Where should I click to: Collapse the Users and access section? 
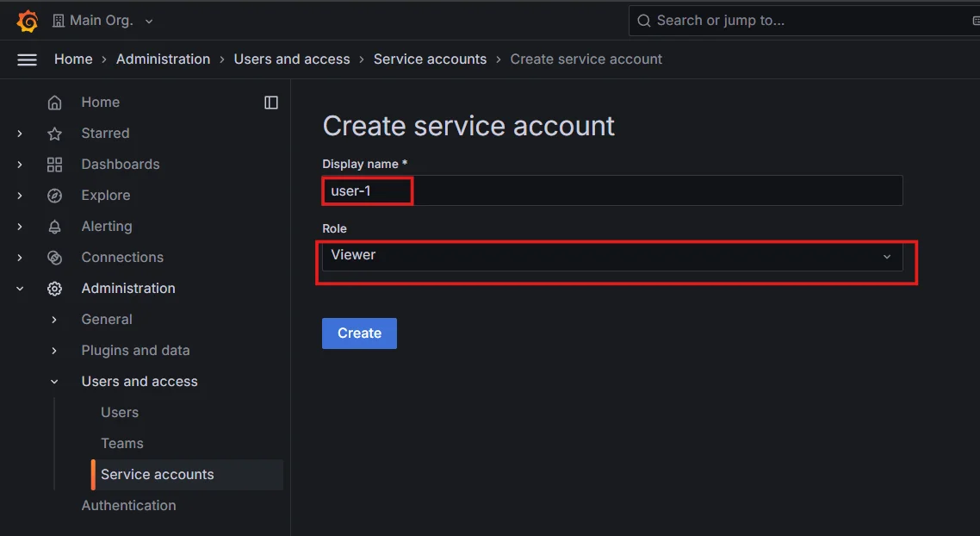[x=53, y=381]
